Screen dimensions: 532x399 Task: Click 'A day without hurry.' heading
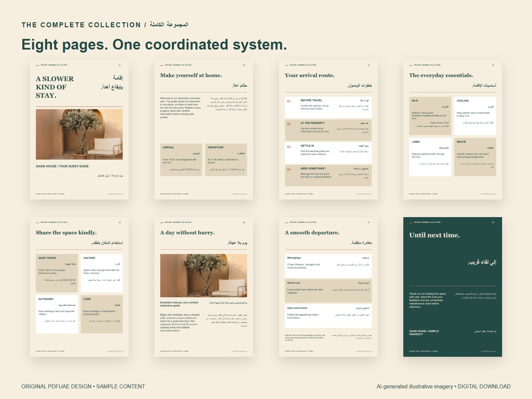[x=187, y=233]
